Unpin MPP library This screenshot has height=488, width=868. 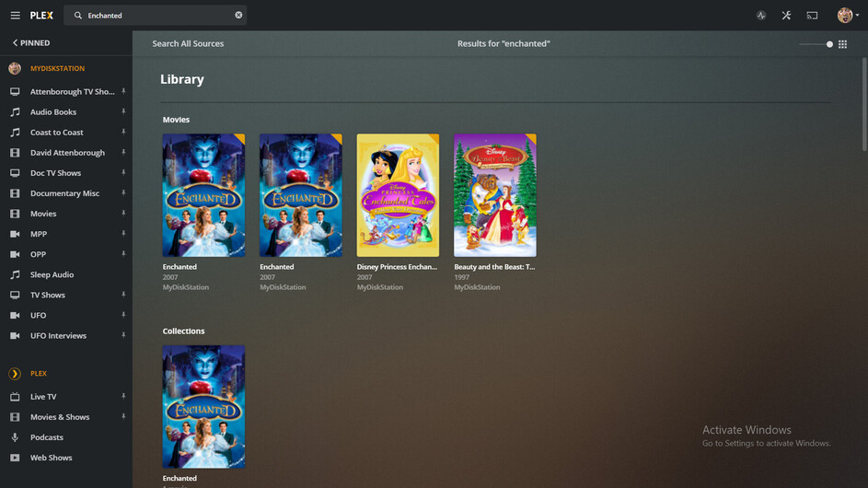[123, 234]
